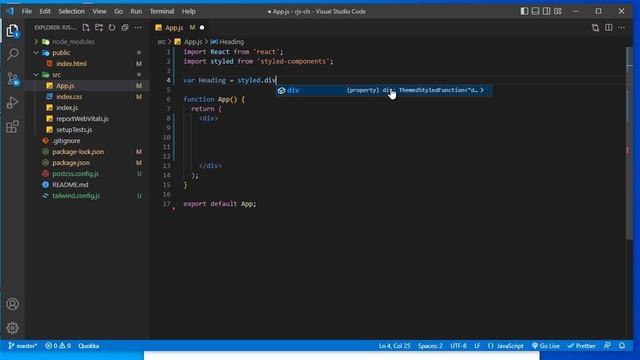The image size is (640, 360).
Task: Open the Help menu
Action: (189, 11)
